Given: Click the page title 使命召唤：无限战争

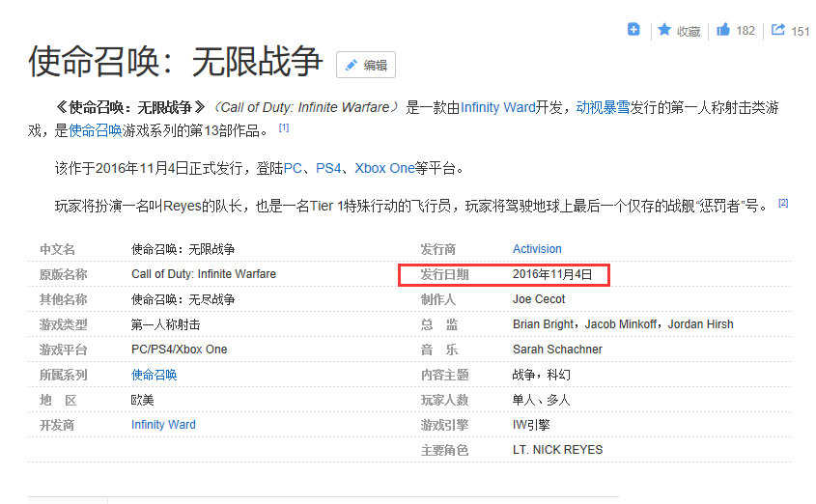Looking at the screenshot, I should click(x=176, y=62).
